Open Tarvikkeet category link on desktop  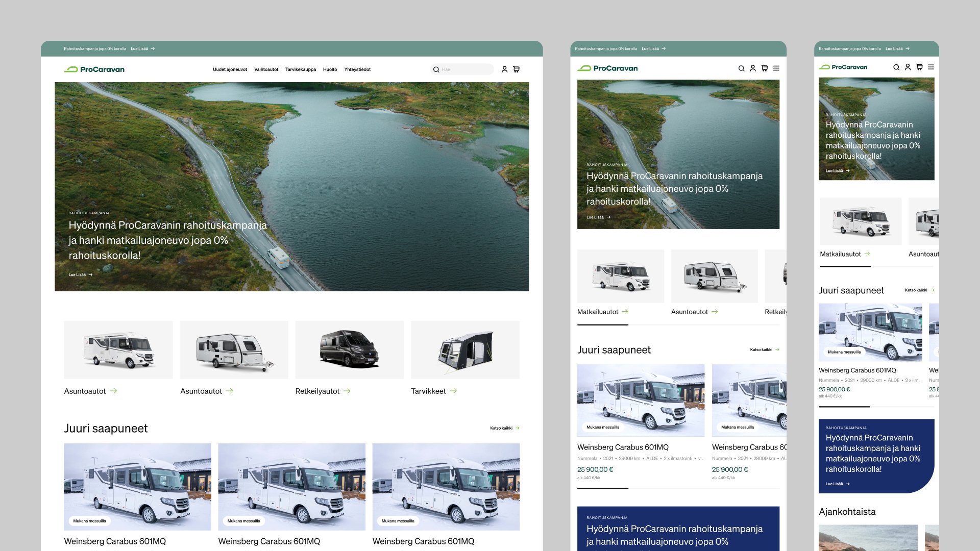(x=434, y=391)
